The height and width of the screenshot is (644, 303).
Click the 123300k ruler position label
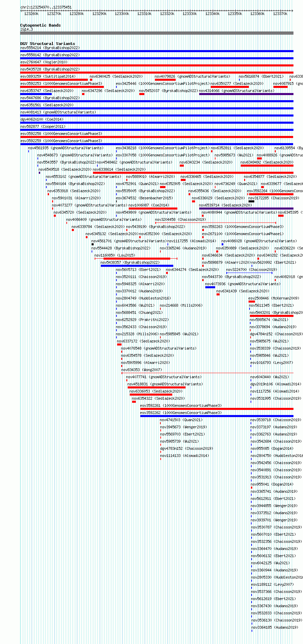122,14
